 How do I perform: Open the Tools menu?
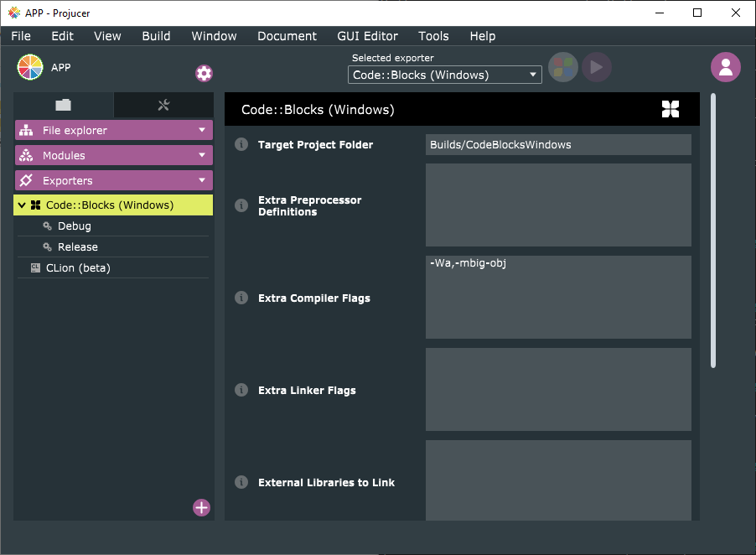coord(433,36)
